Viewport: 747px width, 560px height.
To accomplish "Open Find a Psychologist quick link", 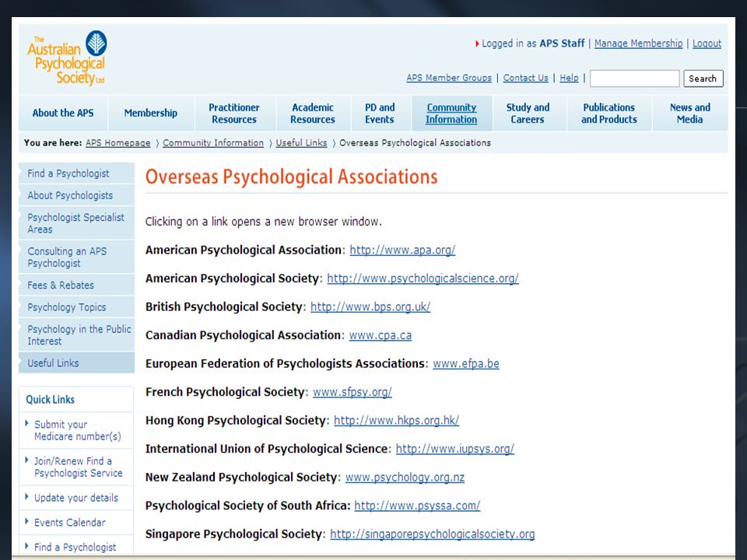I will (x=75, y=547).
